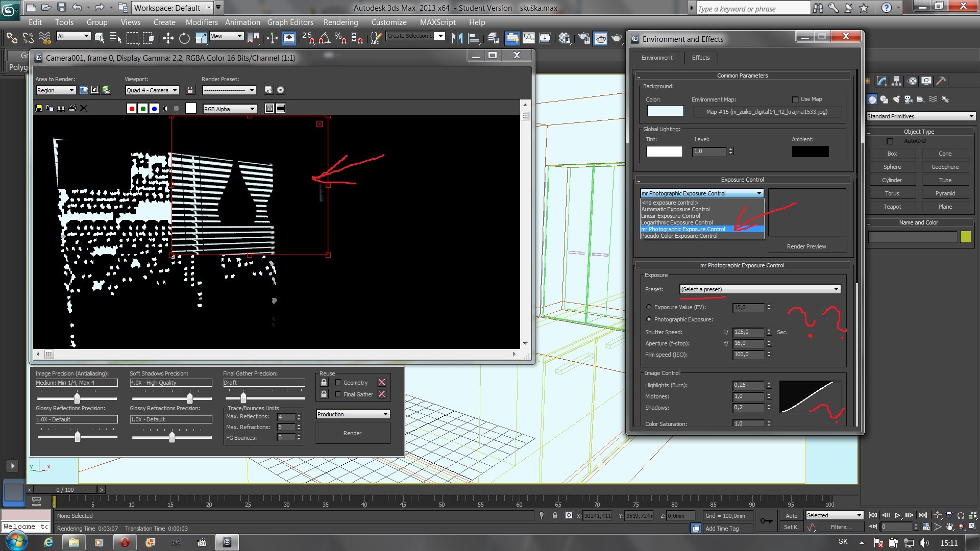980x551 pixels.
Task: Click the Render Production teapot icon
Action: [617, 38]
